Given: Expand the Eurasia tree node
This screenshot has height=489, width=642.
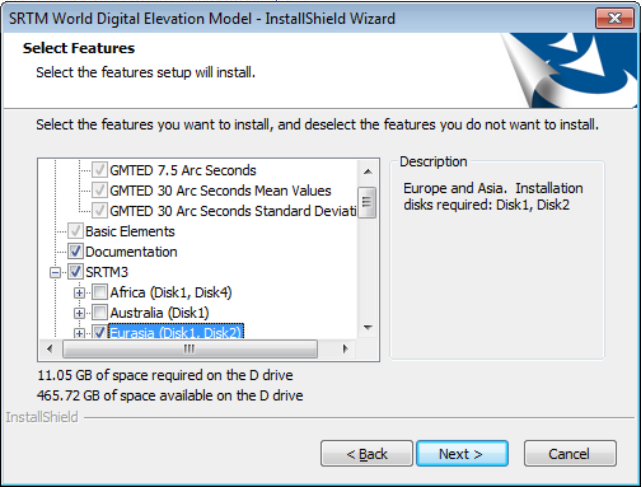Looking at the screenshot, I should [80, 332].
